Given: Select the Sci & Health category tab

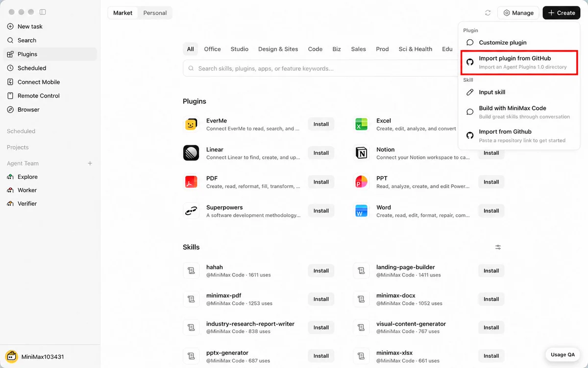Looking at the screenshot, I should pyautogui.click(x=416, y=49).
